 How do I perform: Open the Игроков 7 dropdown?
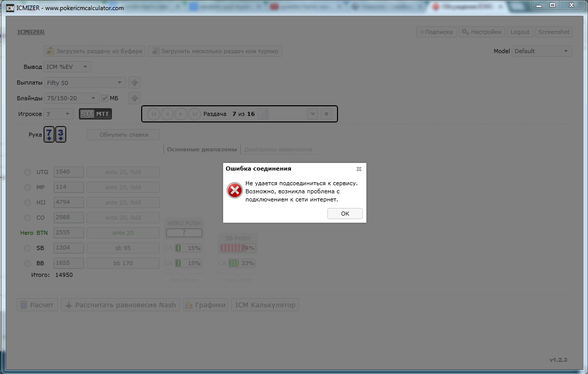pyautogui.click(x=59, y=114)
